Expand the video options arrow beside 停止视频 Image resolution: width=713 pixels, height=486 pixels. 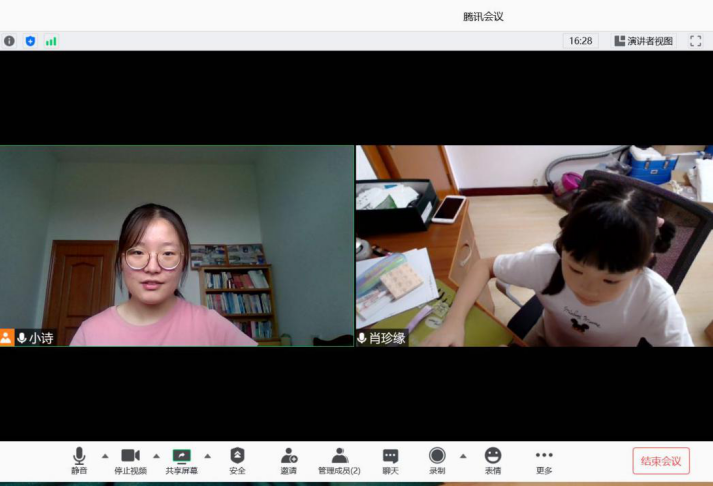(156, 456)
